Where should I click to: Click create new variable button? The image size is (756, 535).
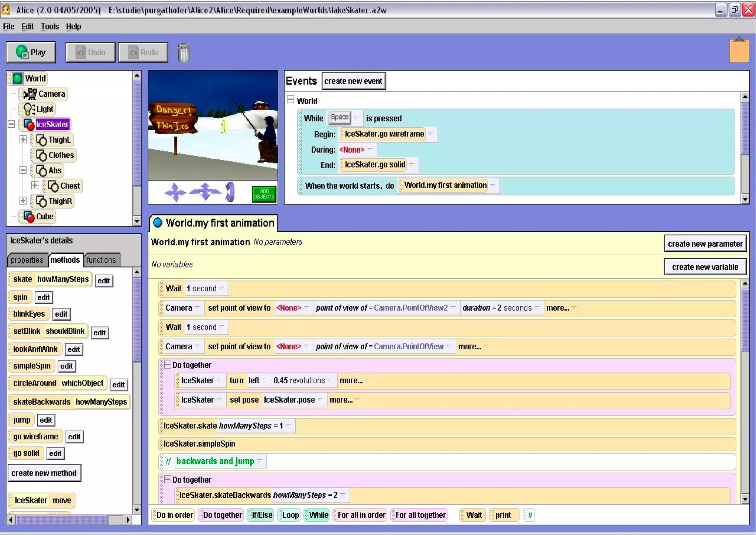pos(705,267)
